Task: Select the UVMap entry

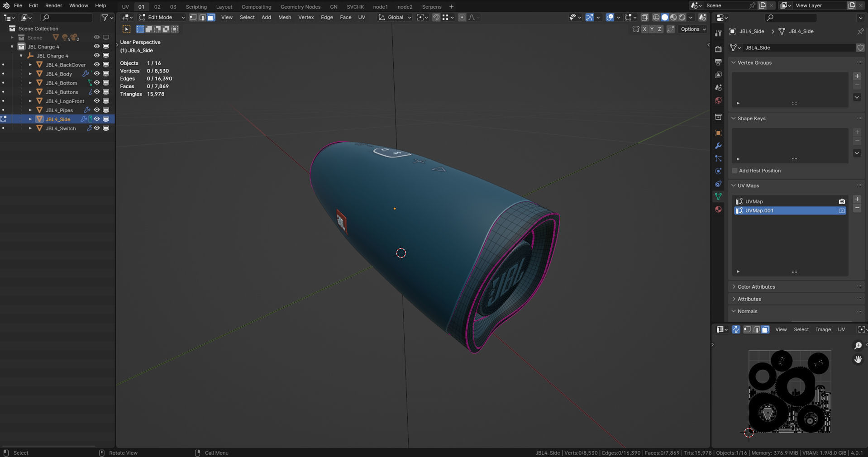Action: pos(790,201)
